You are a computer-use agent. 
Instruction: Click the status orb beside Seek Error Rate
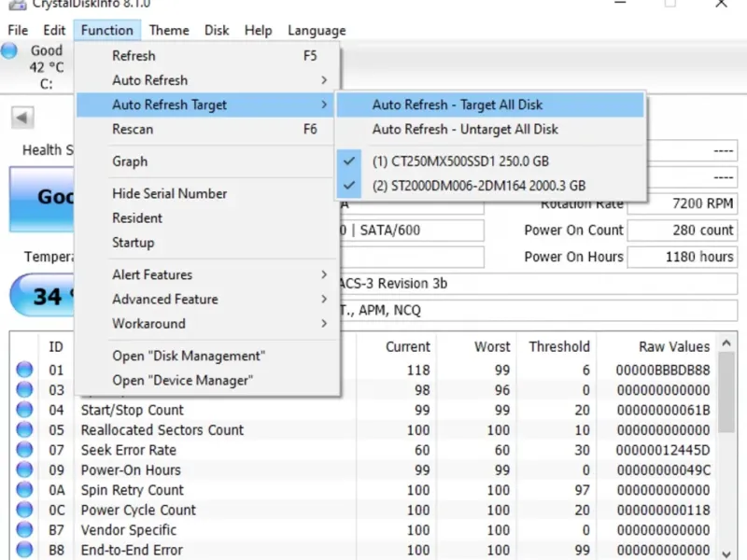click(x=24, y=450)
